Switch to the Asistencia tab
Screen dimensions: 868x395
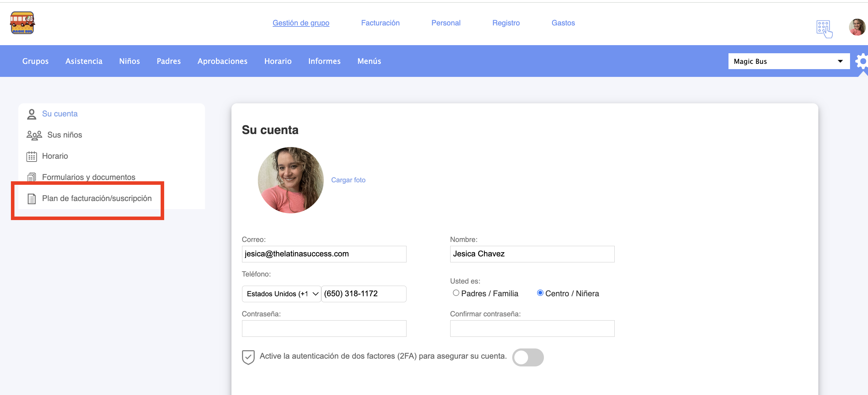click(x=84, y=61)
